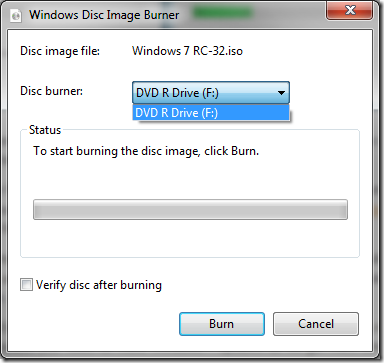Viewport: 384px width, 363px height.
Task: Click the Windows 7 RC-32.iso file name
Action: click(187, 51)
